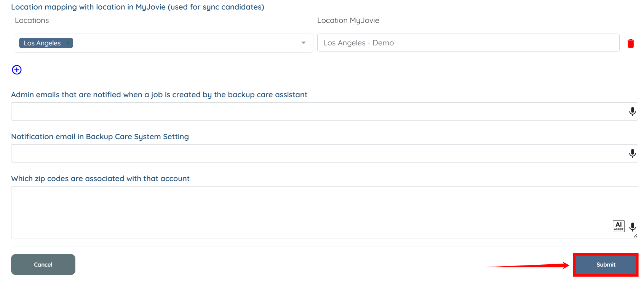This screenshot has height=283, width=644.
Task: Click the admin emails input field
Action: (316, 111)
